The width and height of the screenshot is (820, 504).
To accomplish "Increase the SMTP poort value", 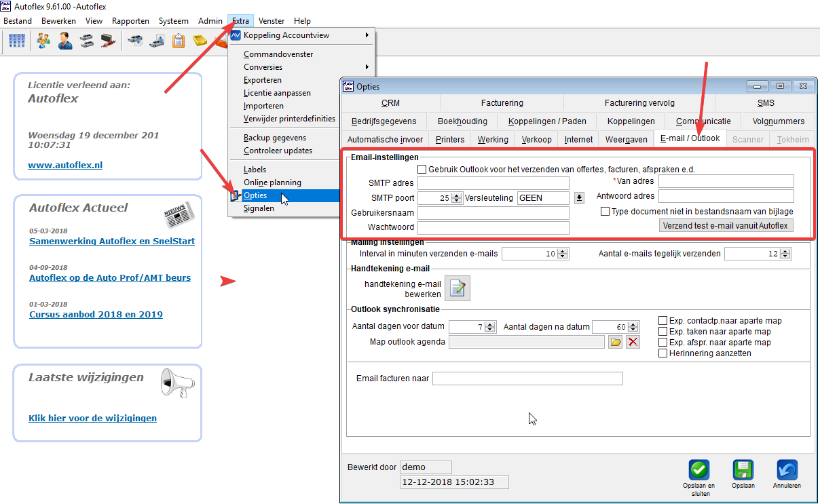I will [457, 195].
